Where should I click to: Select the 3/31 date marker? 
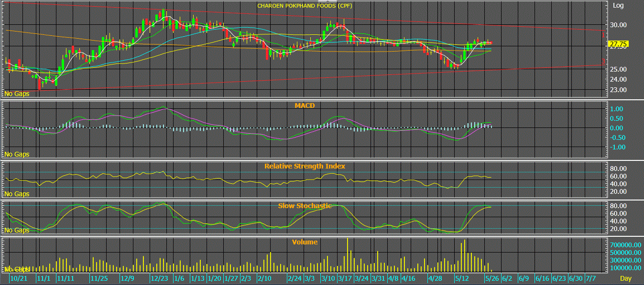pos(378,278)
